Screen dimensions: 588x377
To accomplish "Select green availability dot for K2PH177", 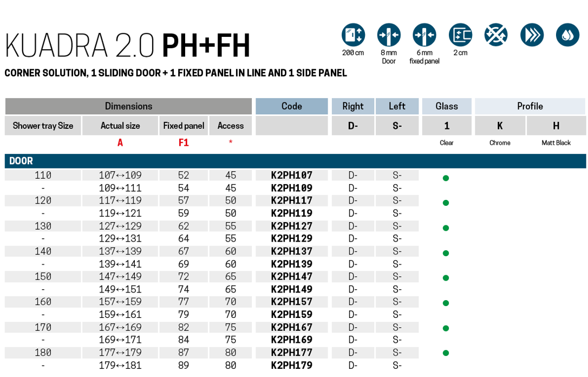I will [x=446, y=353].
